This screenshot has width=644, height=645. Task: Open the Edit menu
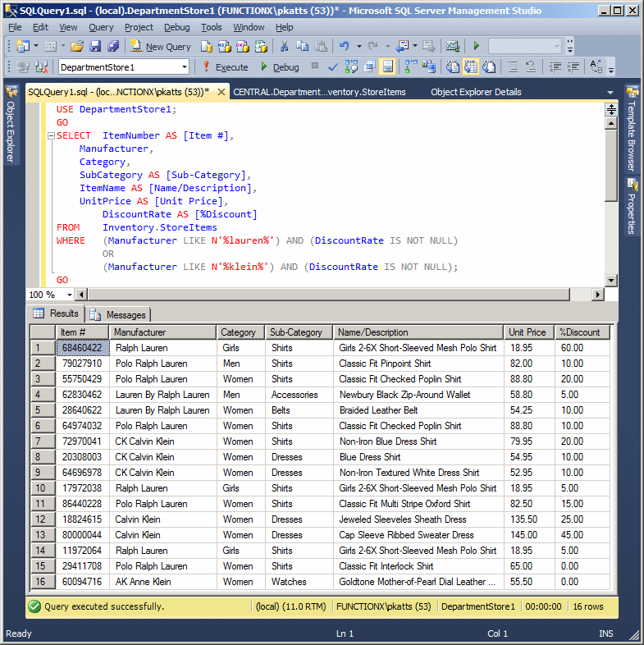(41, 27)
